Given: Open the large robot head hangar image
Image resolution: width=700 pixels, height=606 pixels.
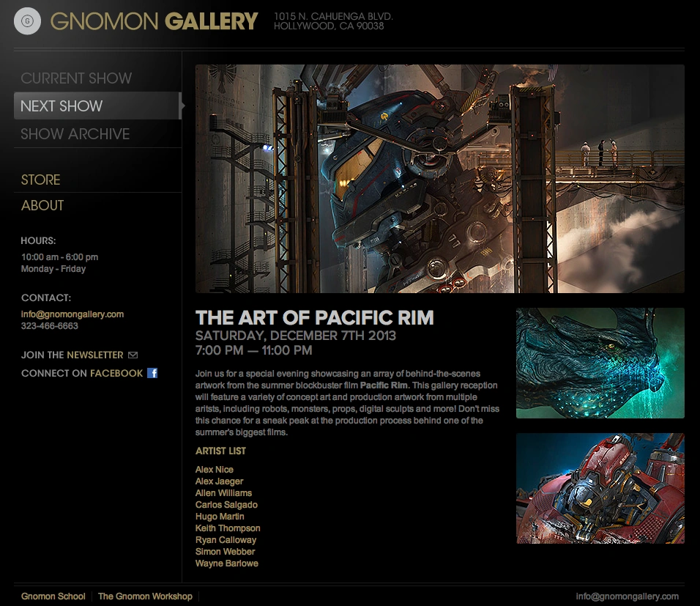Looking at the screenshot, I should (x=440, y=179).
